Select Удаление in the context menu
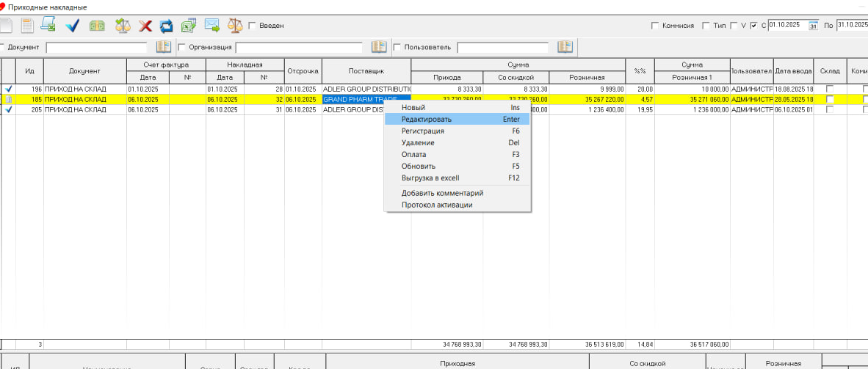Screen dimensions: 868x369 (x=457, y=143)
